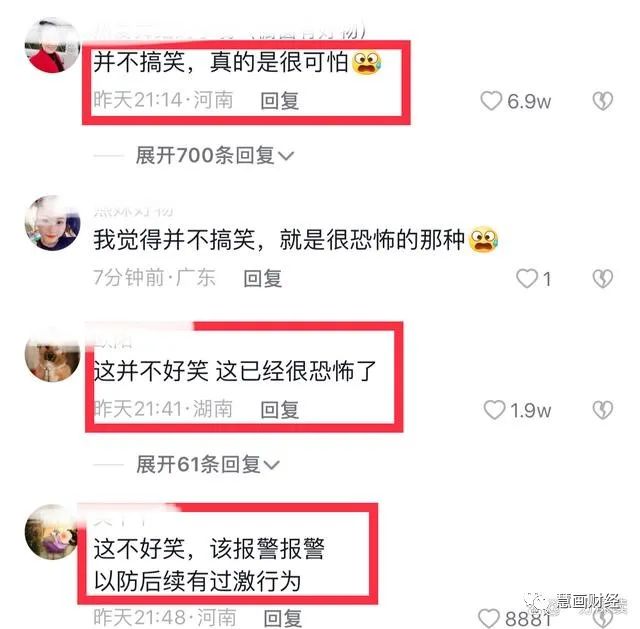Select the comment text 这并不好笑 这已经很恐怖了
The height and width of the screenshot is (629, 640).
(x=235, y=371)
